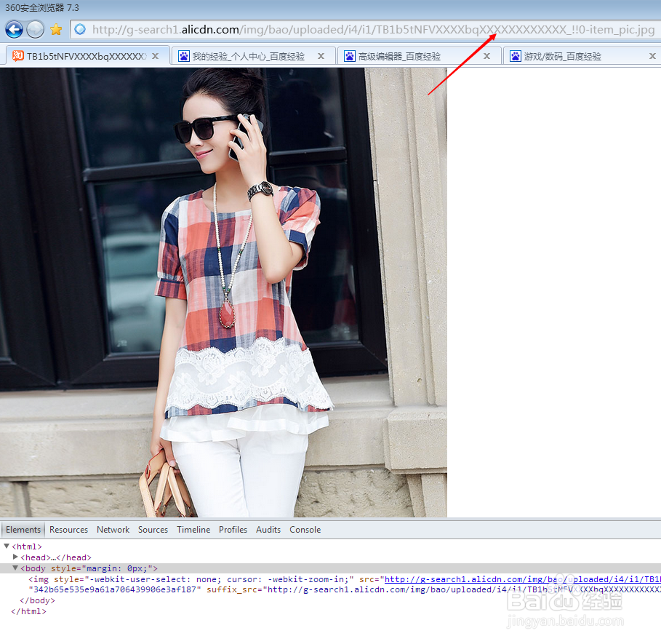Click the Baidu paw favicon on 高级编辑器 tab
This screenshot has height=644, width=661.
(x=350, y=56)
